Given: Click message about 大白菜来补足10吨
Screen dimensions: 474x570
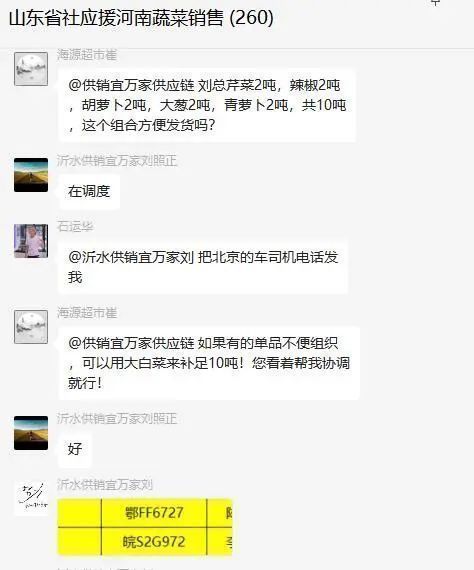Looking at the screenshot, I should click(x=209, y=363).
